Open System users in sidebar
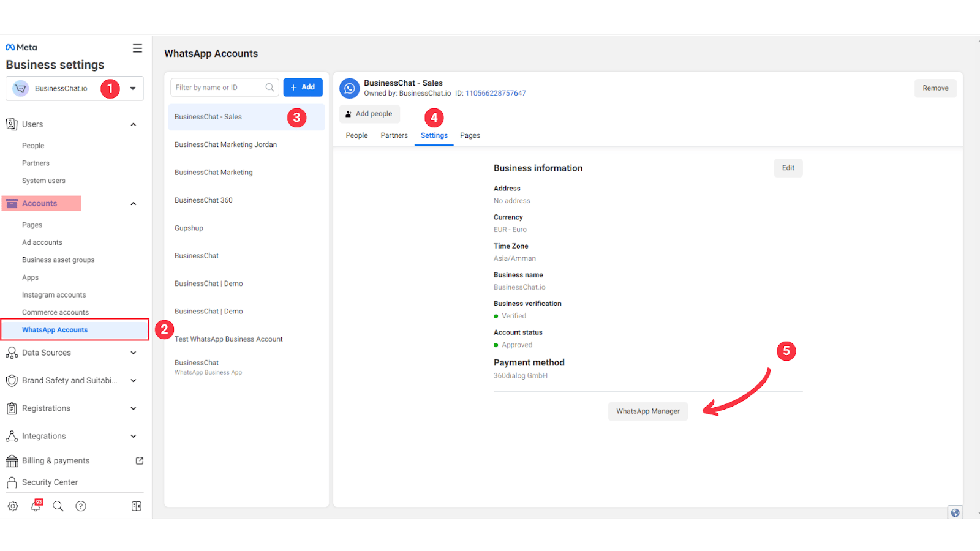980x551 pixels. click(x=43, y=181)
